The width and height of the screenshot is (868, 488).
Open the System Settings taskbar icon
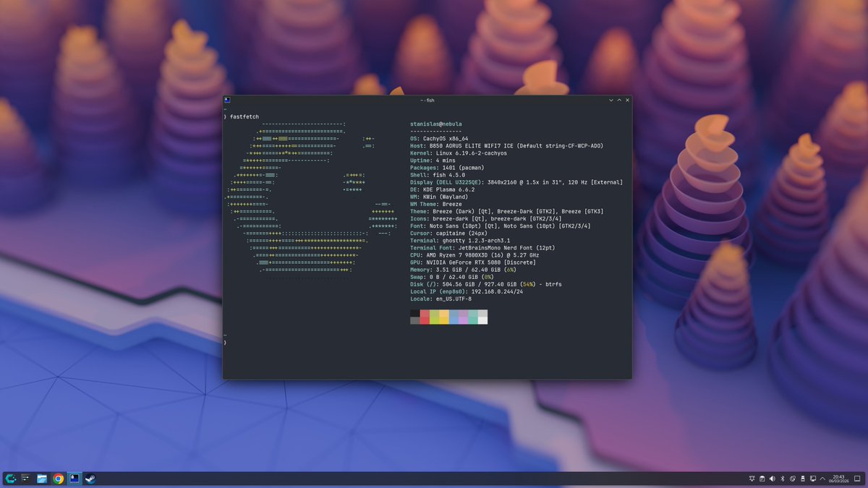[26, 479]
